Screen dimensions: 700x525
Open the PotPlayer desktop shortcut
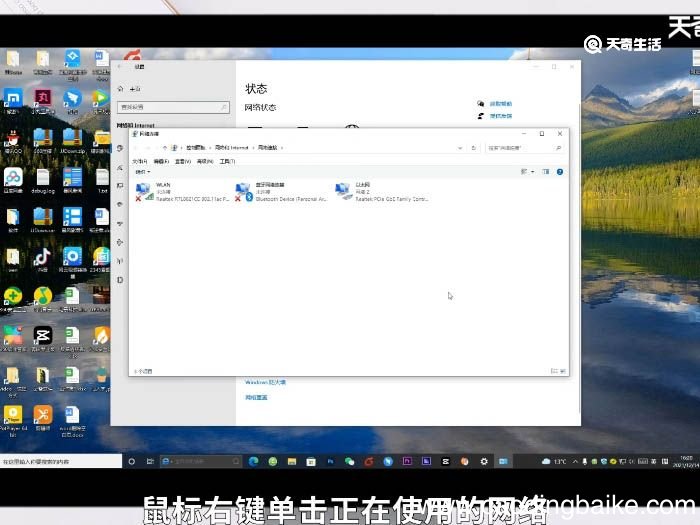pos(13,420)
